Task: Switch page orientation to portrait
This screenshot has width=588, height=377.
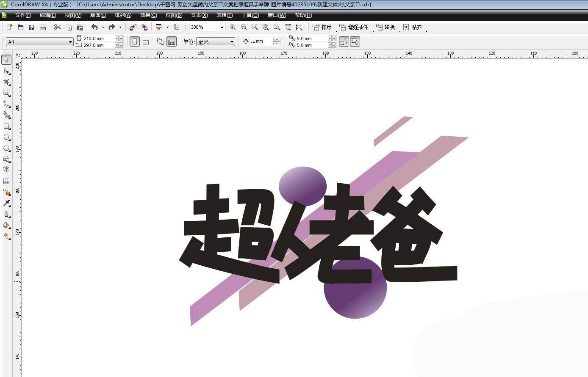Action: (135, 41)
